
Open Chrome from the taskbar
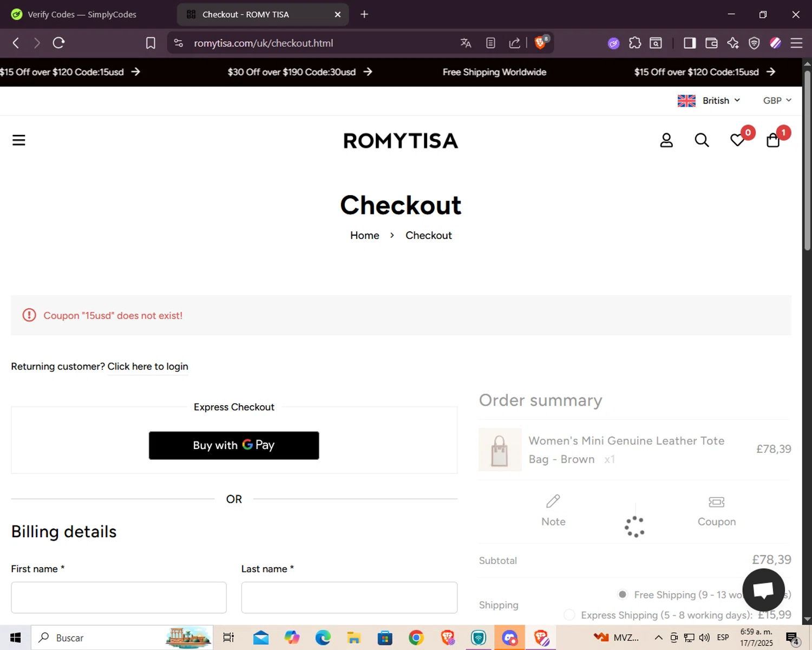416,638
